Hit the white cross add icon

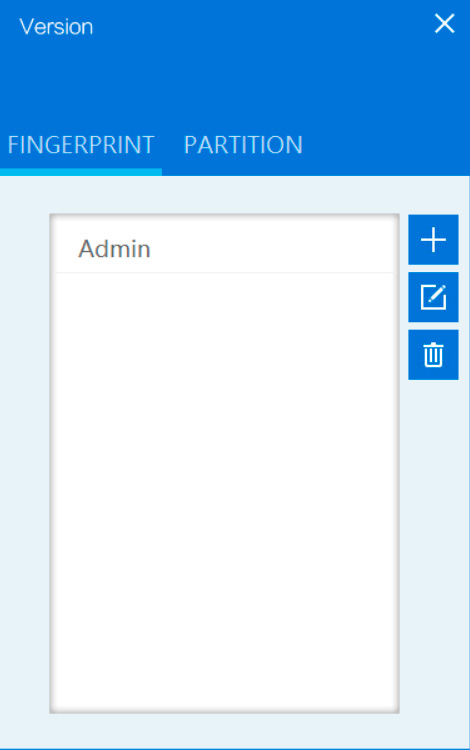(433, 240)
